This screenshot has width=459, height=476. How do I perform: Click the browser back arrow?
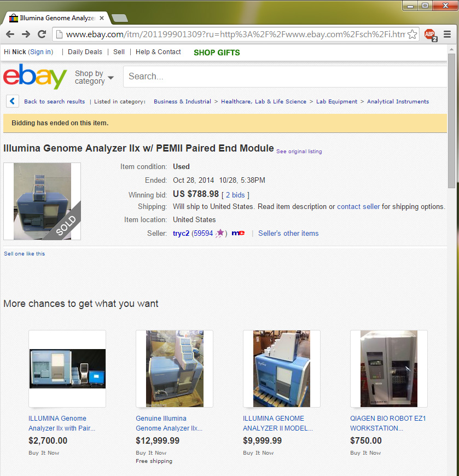[10, 34]
